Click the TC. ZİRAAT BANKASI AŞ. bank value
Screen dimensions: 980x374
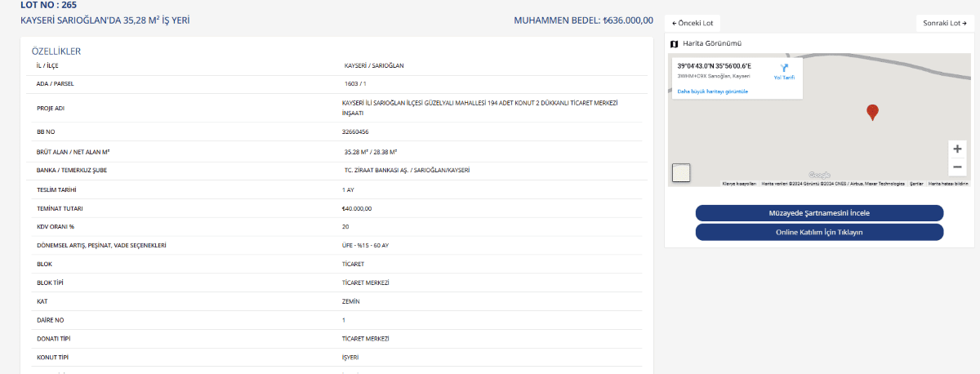click(408, 171)
